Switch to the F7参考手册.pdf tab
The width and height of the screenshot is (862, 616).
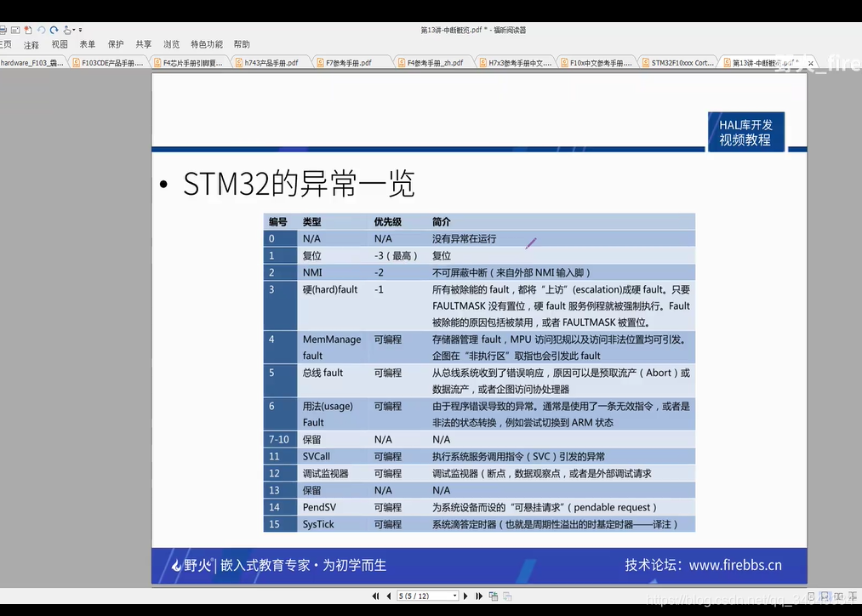pos(351,63)
